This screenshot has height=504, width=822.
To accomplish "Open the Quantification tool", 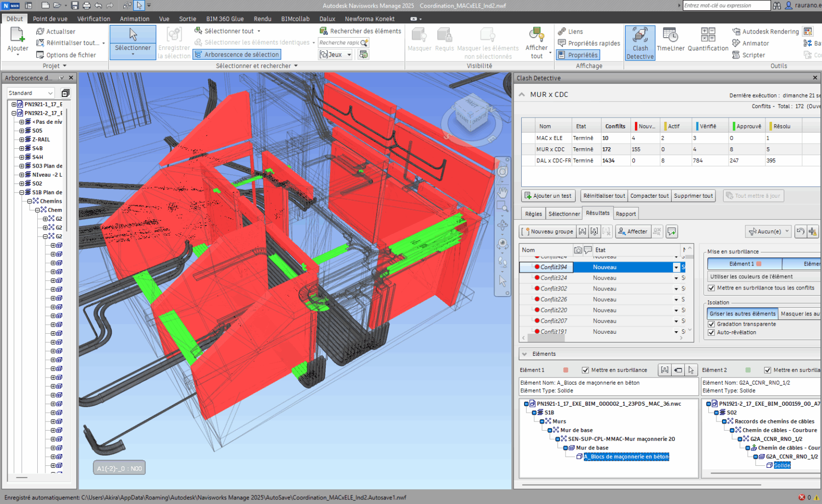I will point(708,40).
